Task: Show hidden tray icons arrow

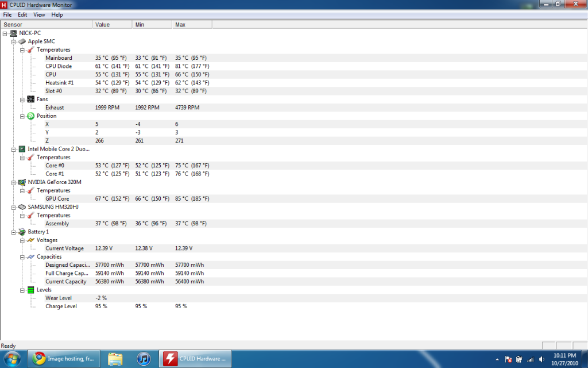Action: [497, 359]
